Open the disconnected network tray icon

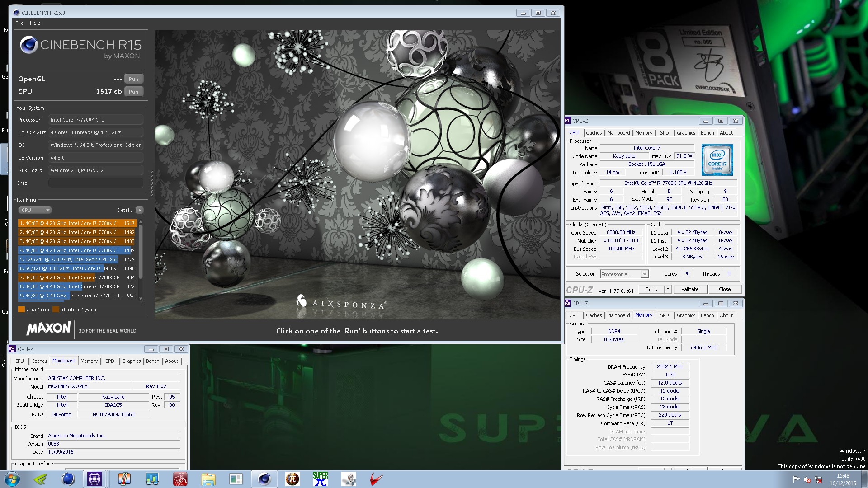point(818,479)
